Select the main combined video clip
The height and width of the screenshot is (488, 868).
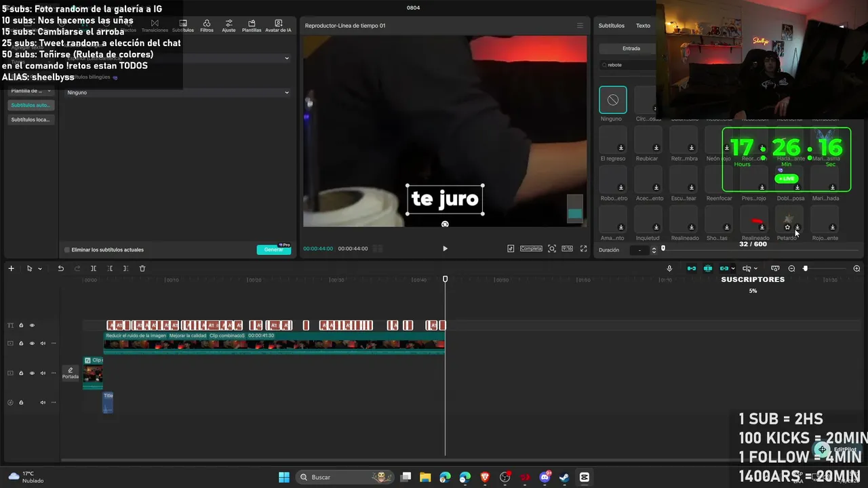274,343
